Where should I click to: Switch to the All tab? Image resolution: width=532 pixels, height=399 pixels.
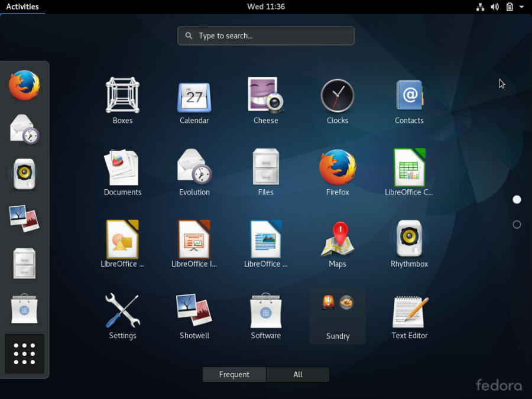(298, 374)
